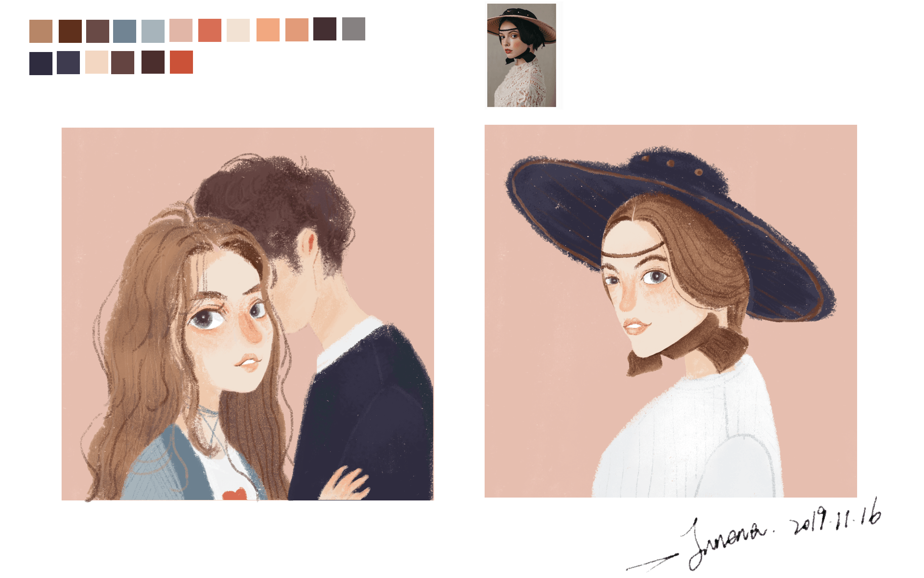Image resolution: width=924 pixels, height=578 pixels.
Task: Pick bright peach-orange swatch beside the cream swatch
Action: coord(268,30)
